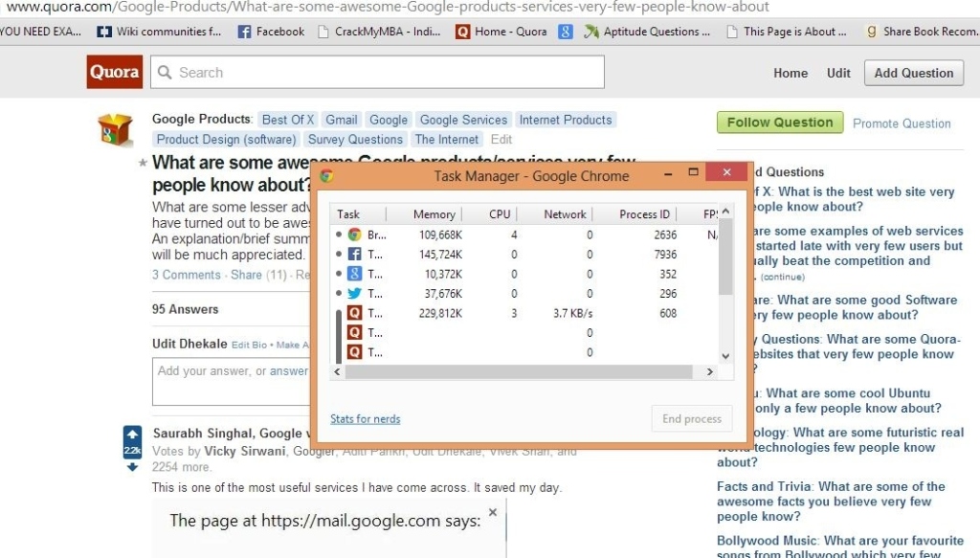Sort Task Manager by Network column
The width and height of the screenshot is (980, 558).
tap(555, 213)
